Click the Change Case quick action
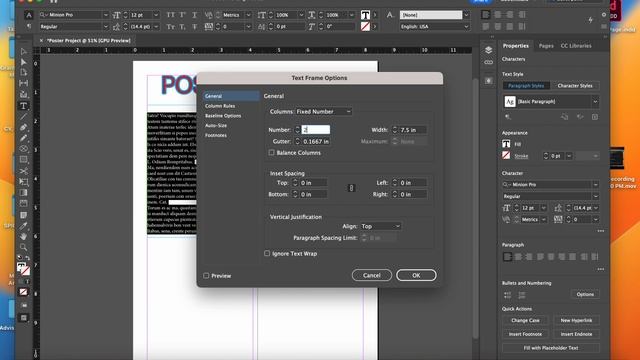Screen dimensions: 640x360 [x=525, y=320]
